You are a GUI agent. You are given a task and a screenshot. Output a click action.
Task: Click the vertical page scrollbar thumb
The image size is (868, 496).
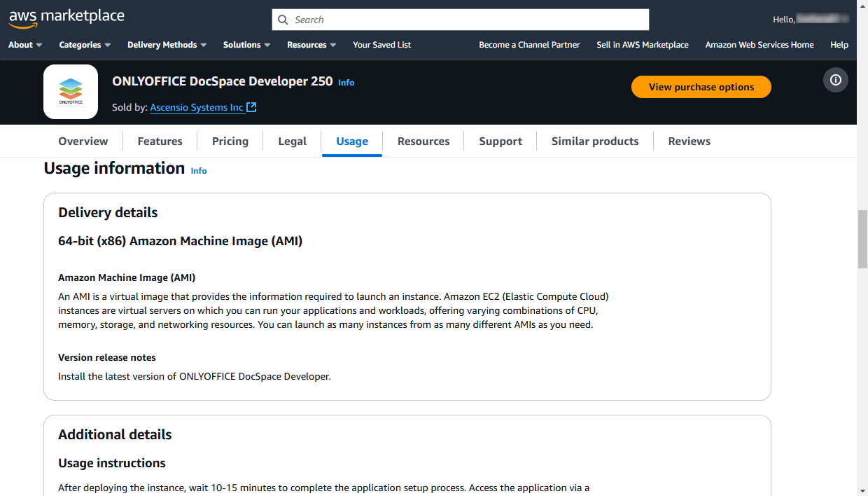pyautogui.click(x=862, y=238)
